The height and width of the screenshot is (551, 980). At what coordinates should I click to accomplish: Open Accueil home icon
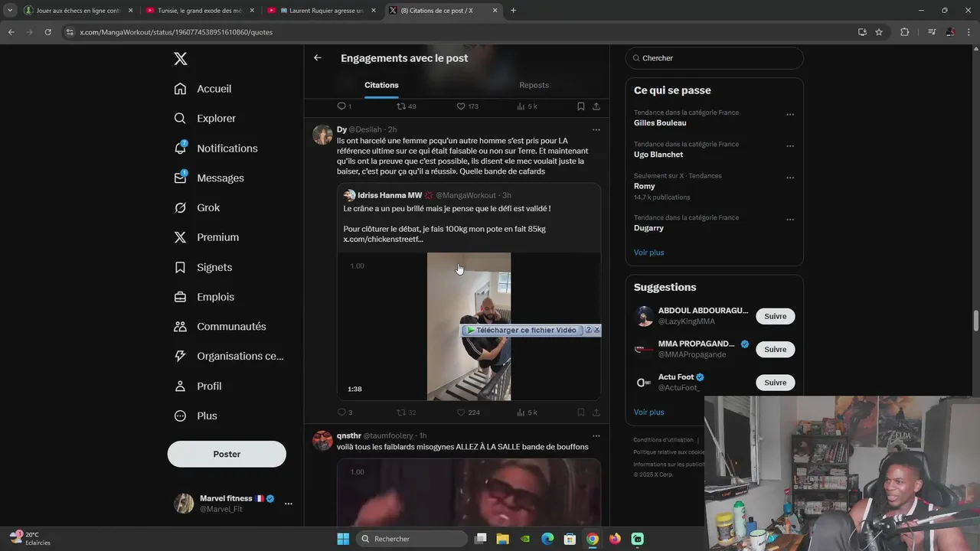click(x=180, y=89)
